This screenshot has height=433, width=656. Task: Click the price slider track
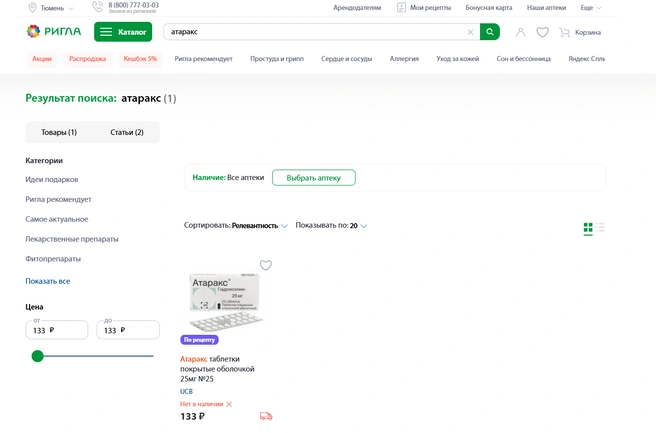click(x=98, y=356)
